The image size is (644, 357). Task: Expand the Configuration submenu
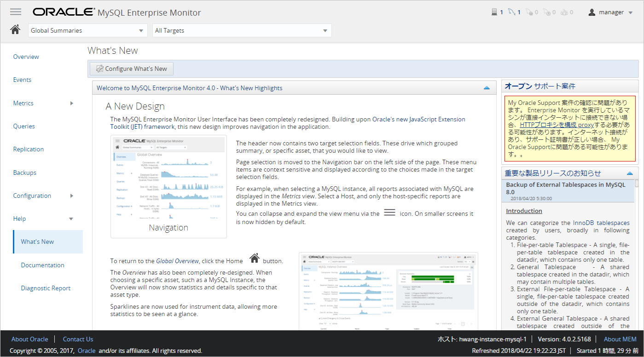point(71,196)
